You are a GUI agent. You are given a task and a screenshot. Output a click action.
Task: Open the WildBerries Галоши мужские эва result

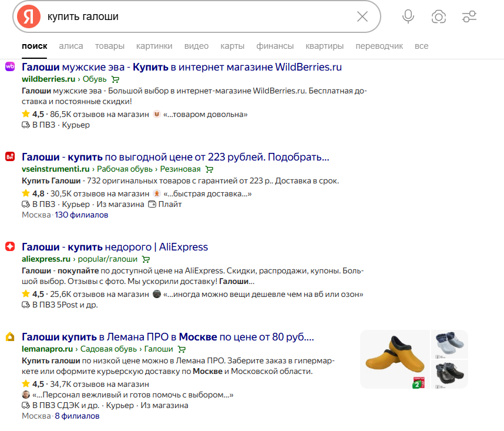pos(182,67)
